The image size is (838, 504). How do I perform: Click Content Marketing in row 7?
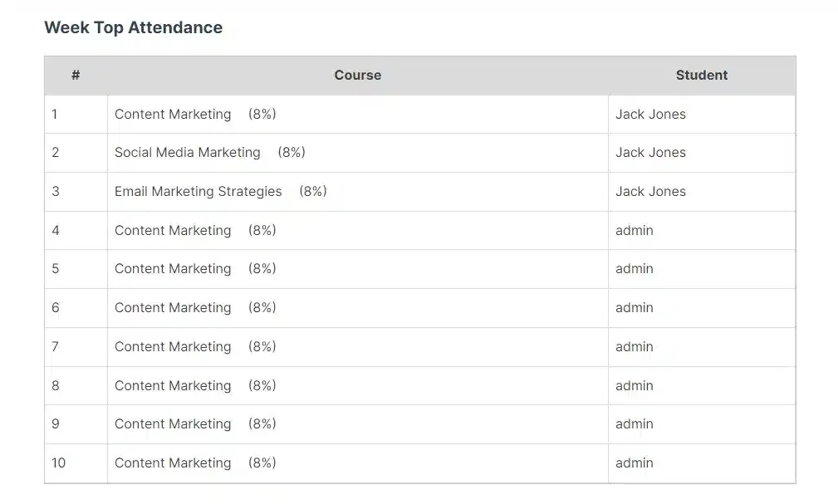[x=172, y=346]
